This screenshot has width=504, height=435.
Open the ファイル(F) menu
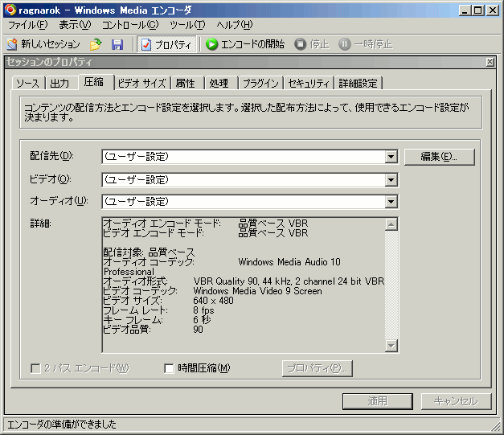pyautogui.click(x=27, y=25)
